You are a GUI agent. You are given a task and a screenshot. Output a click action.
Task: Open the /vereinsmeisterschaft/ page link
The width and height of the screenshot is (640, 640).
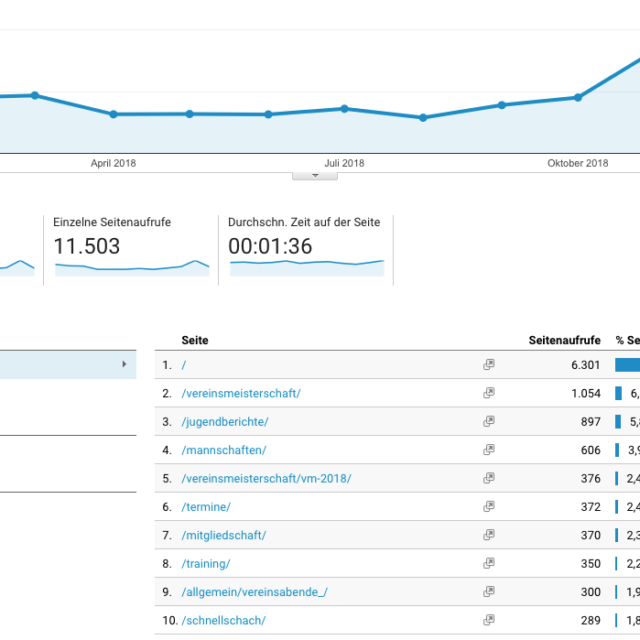(x=241, y=393)
